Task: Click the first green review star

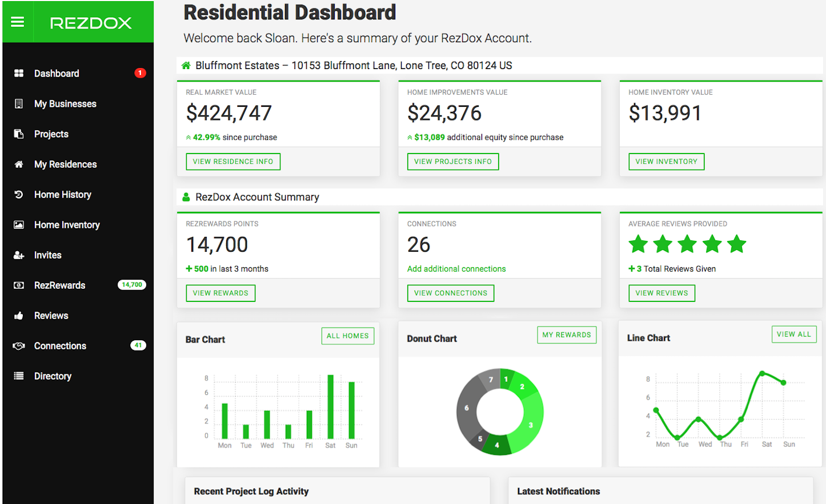Action: coord(638,244)
